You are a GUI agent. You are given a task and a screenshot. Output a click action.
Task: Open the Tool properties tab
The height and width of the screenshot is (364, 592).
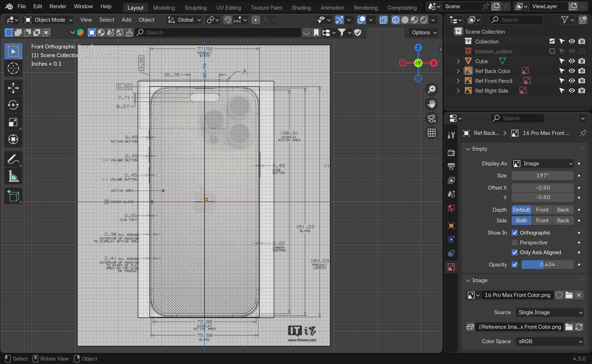click(x=451, y=135)
